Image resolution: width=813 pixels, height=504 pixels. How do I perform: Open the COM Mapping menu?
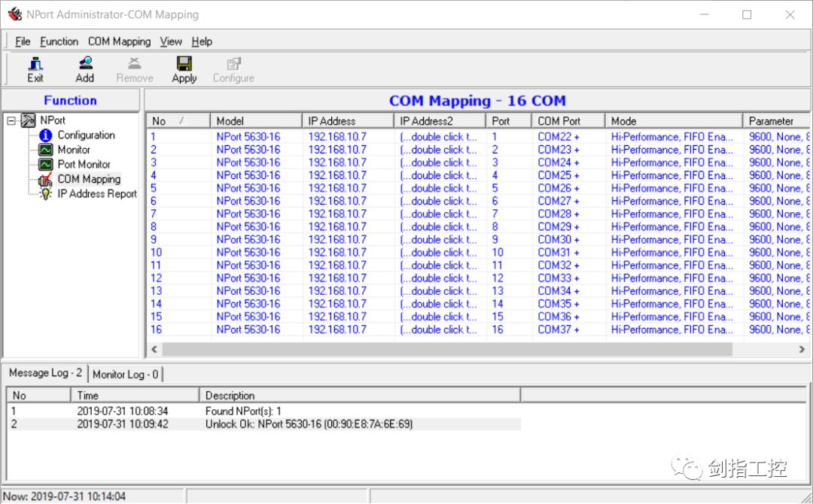pos(119,41)
